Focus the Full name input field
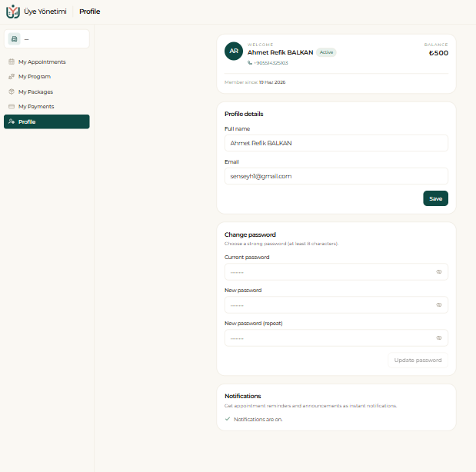 tap(336, 143)
